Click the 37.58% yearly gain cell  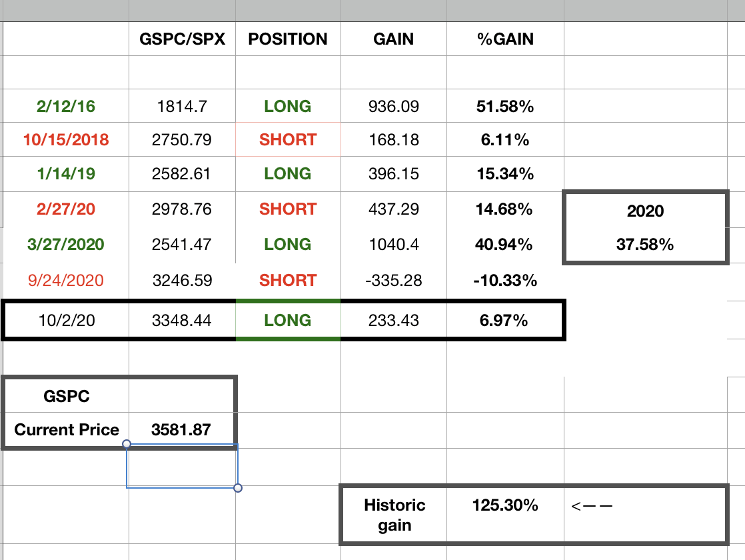(645, 245)
